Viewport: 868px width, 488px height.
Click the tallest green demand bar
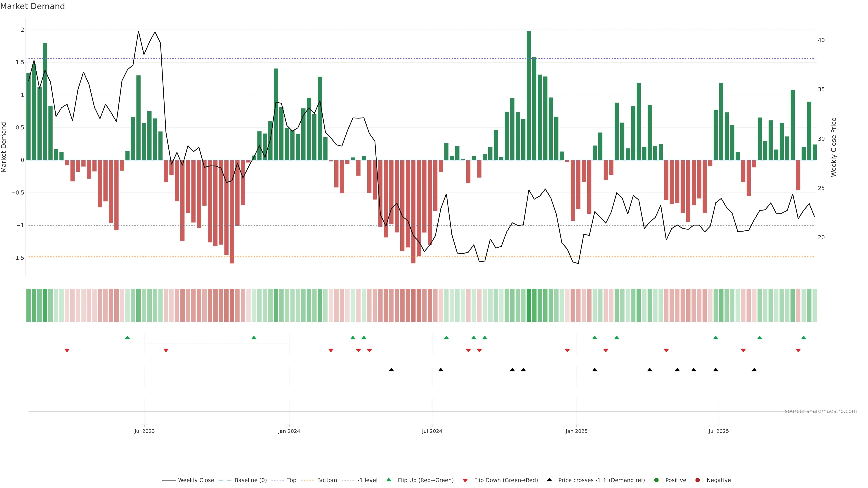529,96
